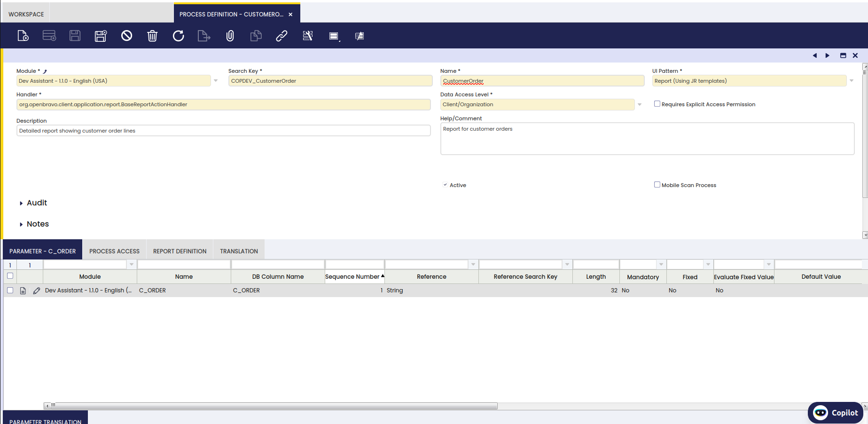The height and width of the screenshot is (424, 868).
Task: Enable Requires Explicit Access Permission
Action: click(657, 104)
